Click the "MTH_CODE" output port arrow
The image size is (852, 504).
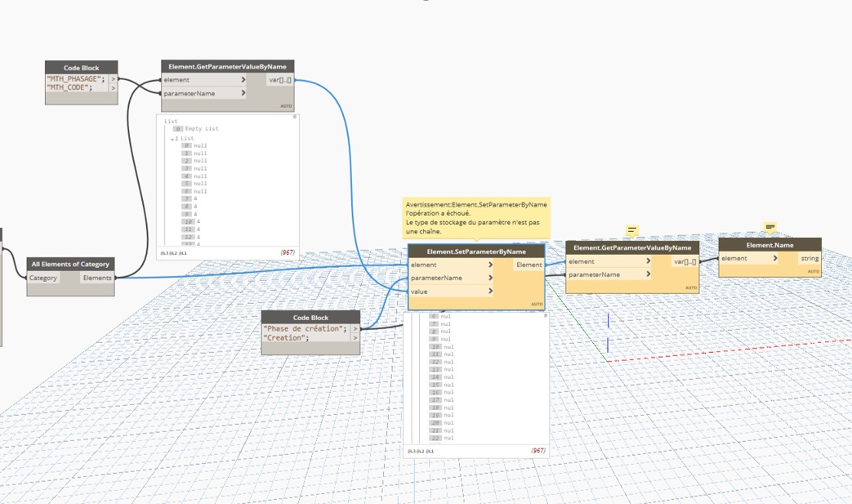pyautogui.click(x=113, y=88)
